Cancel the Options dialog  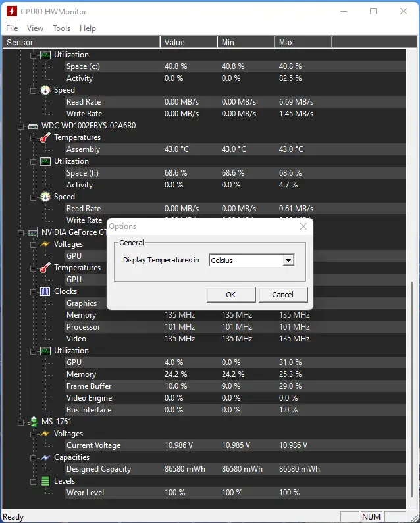[x=283, y=295]
